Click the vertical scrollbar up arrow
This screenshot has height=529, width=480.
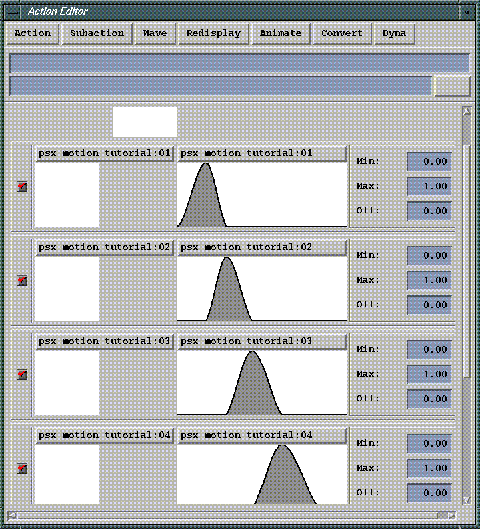(x=467, y=112)
